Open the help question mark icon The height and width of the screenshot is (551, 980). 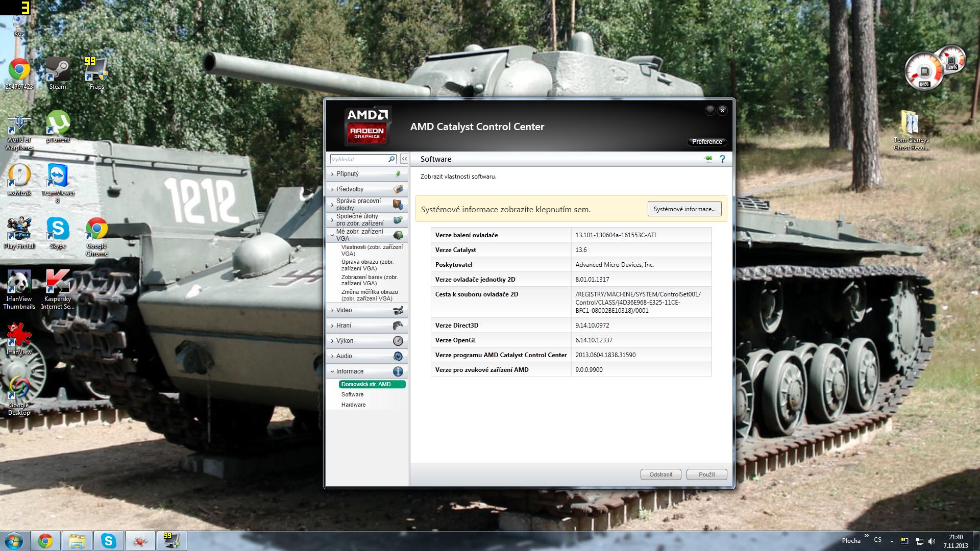(x=722, y=159)
